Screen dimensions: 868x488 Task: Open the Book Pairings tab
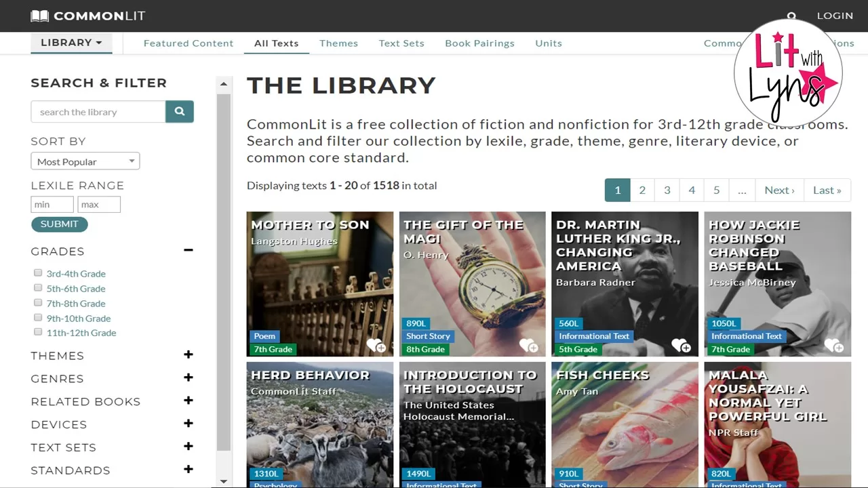479,43
